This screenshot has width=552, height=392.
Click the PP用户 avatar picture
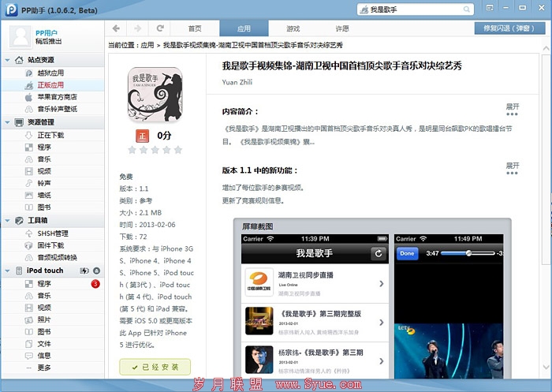click(21, 36)
